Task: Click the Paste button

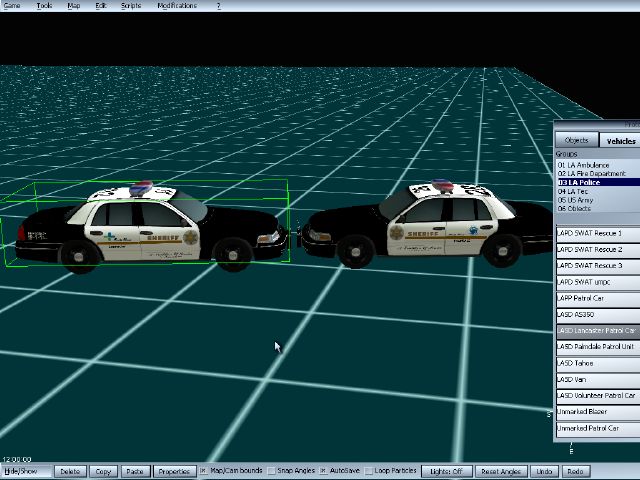Action: 135,471
